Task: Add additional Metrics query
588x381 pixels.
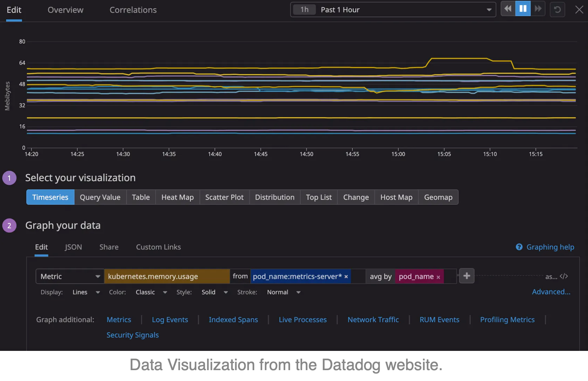Action: click(119, 319)
